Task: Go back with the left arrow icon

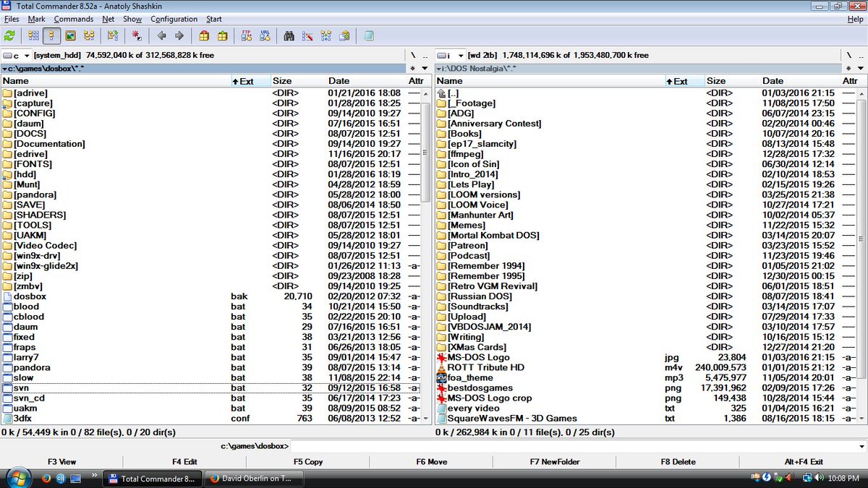Action: click(x=161, y=35)
